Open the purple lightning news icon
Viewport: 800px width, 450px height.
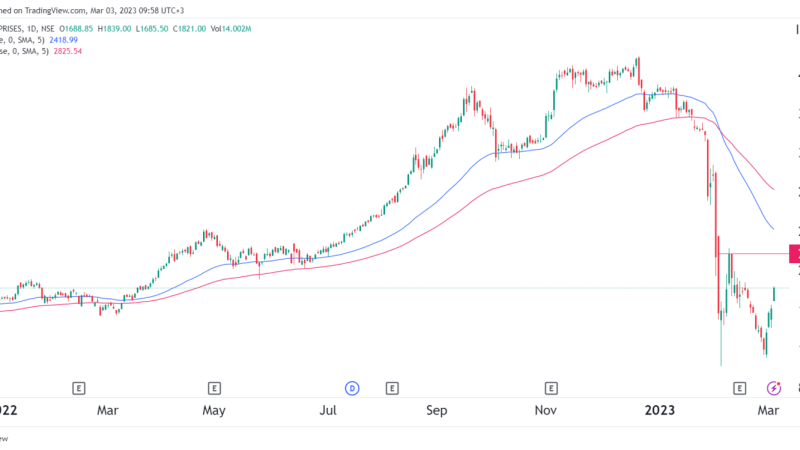[x=773, y=387]
